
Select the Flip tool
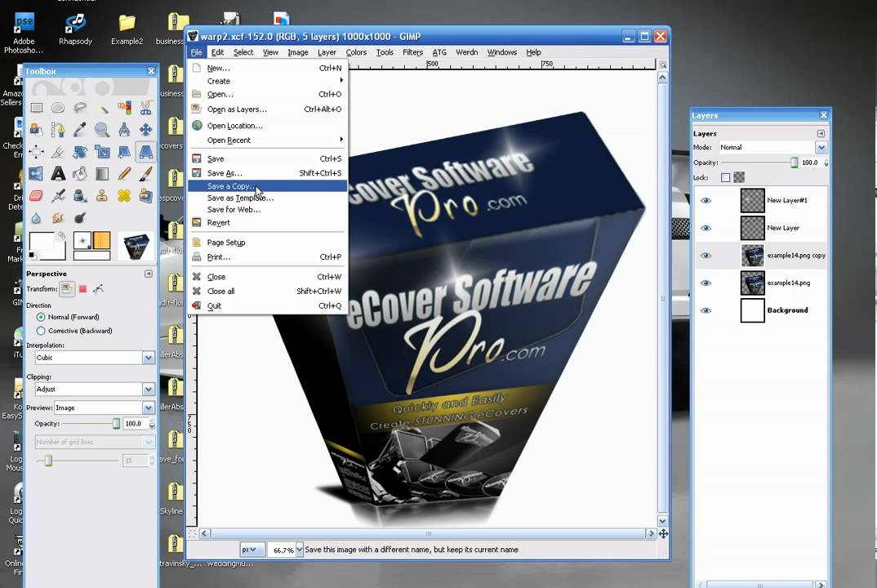coord(37,173)
